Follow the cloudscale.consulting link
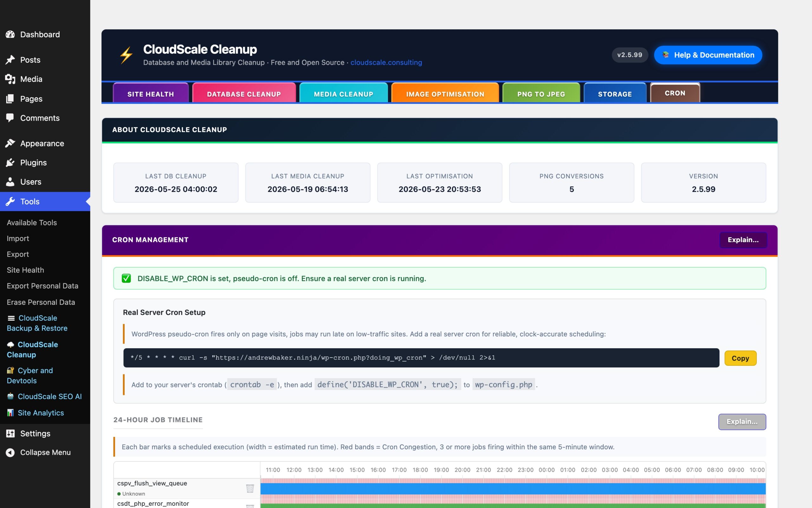The width and height of the screenshot is (812, 508). pyautogui.click(x=386, y=63)
